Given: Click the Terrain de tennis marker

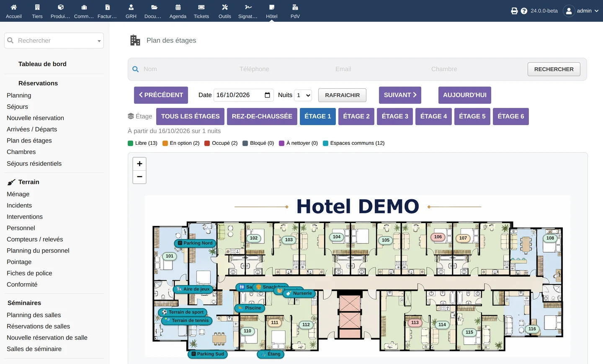Looking at the screenshot, I should click(x=187, y=320).
